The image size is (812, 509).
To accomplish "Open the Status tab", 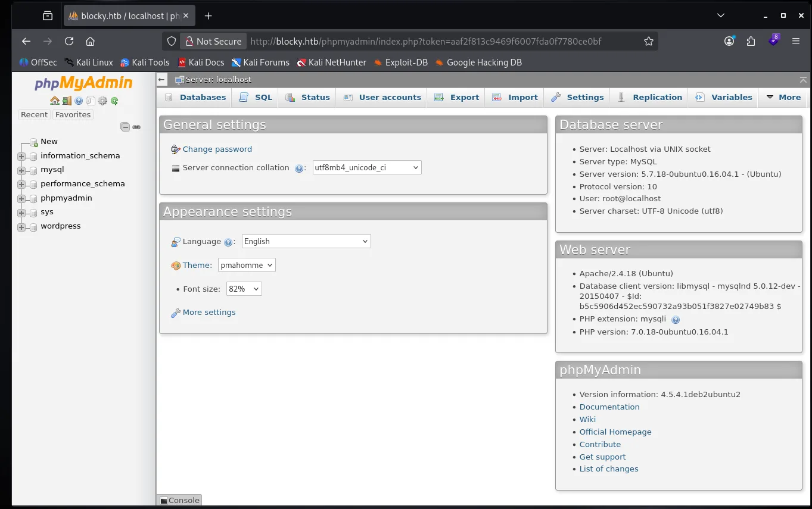I will coord(307,97).
